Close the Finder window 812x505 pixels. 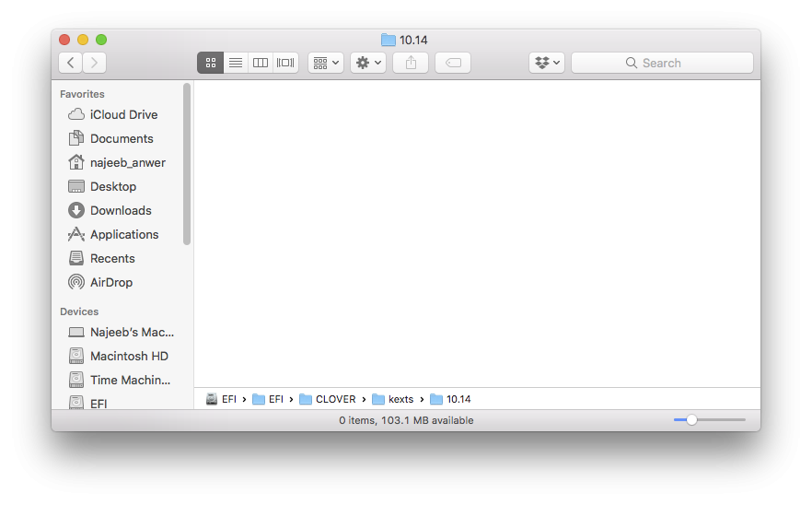click(64, 40)
